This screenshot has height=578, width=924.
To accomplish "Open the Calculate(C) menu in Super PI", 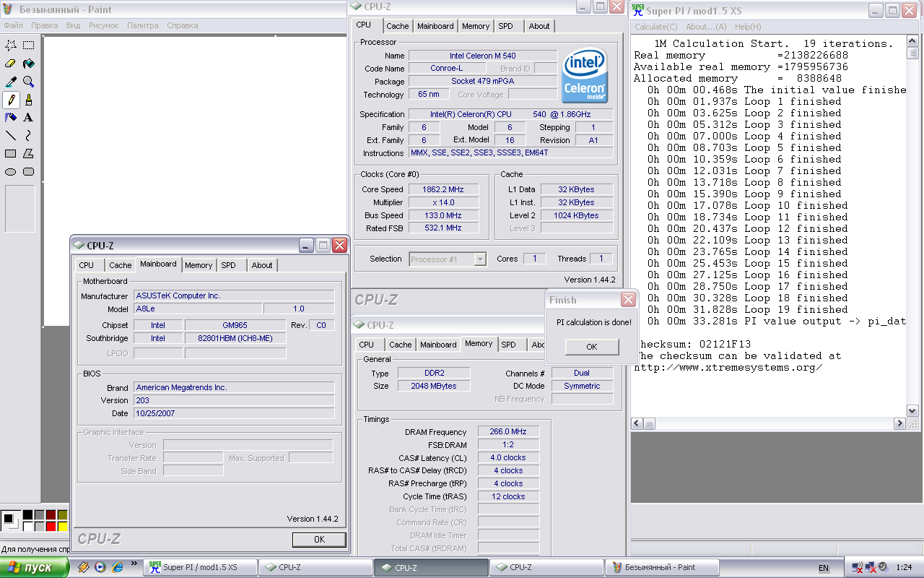I will 656,27.
